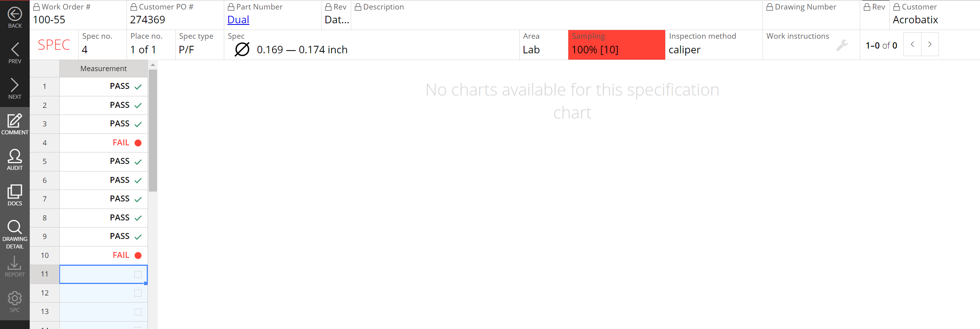Click the work instructions wrench icon
The height and width of the screenshot is (329, 980).
tap(842, 45)
